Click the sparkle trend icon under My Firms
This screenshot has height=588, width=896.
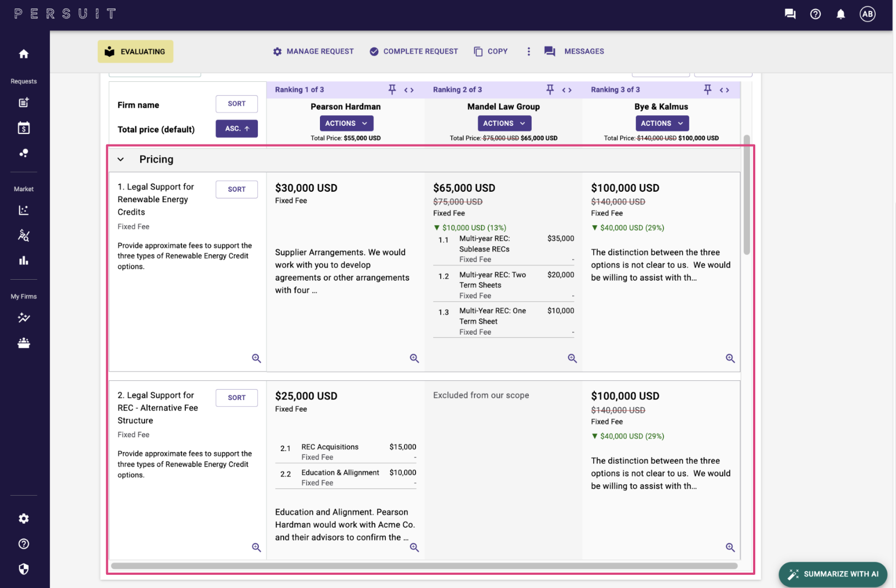pos(24,318)
